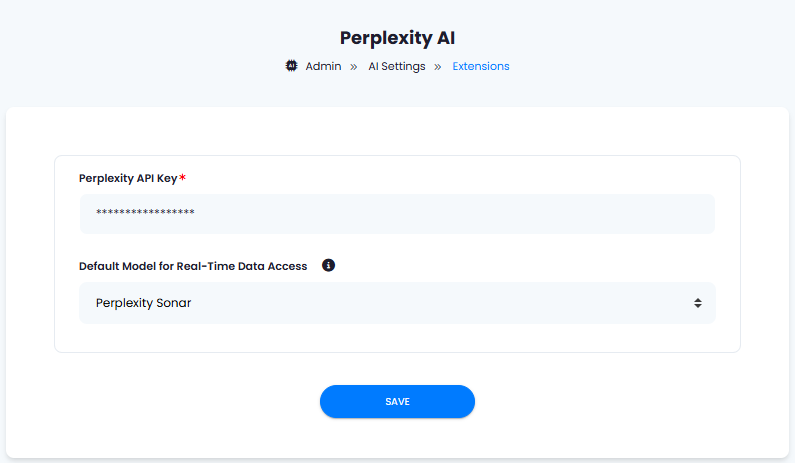
Task: Click the Perplexity API Key label
Action: (128, 178)
